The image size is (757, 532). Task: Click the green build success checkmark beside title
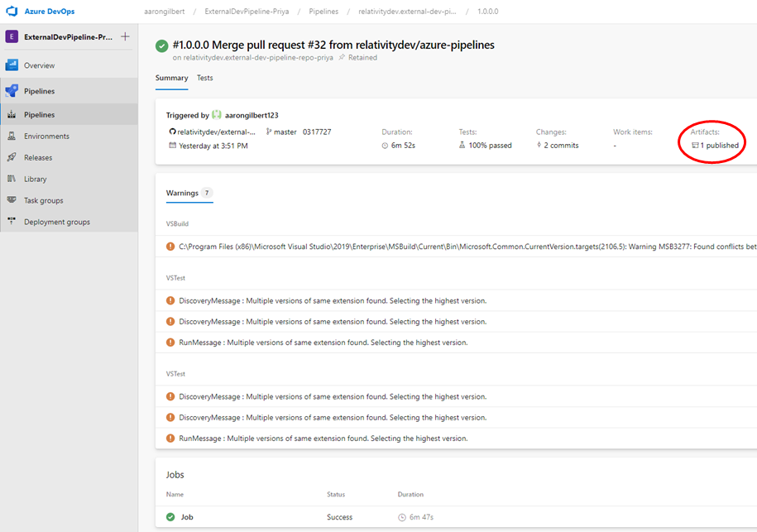pos(161,46)
